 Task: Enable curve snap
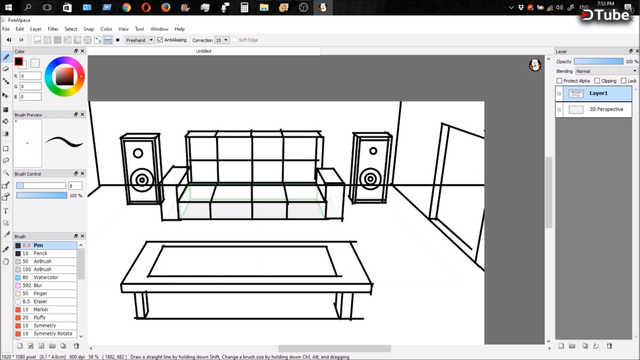(x=98, y=40)
